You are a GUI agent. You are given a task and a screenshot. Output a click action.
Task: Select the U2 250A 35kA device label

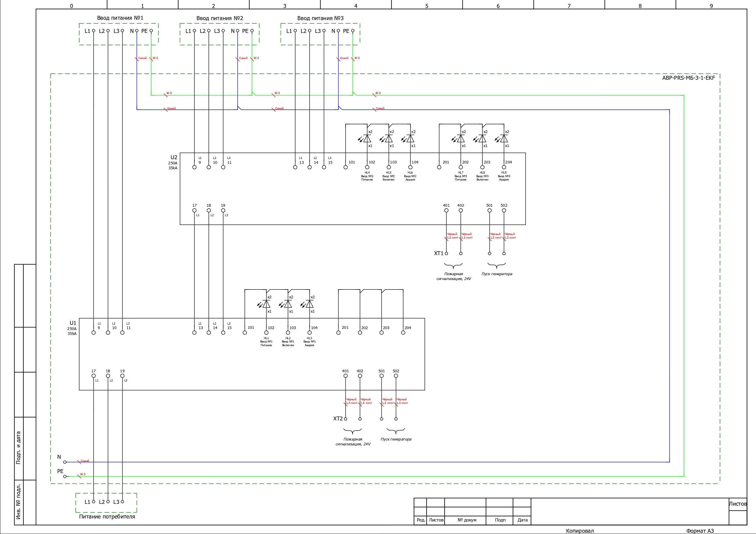tap(173, 162)
